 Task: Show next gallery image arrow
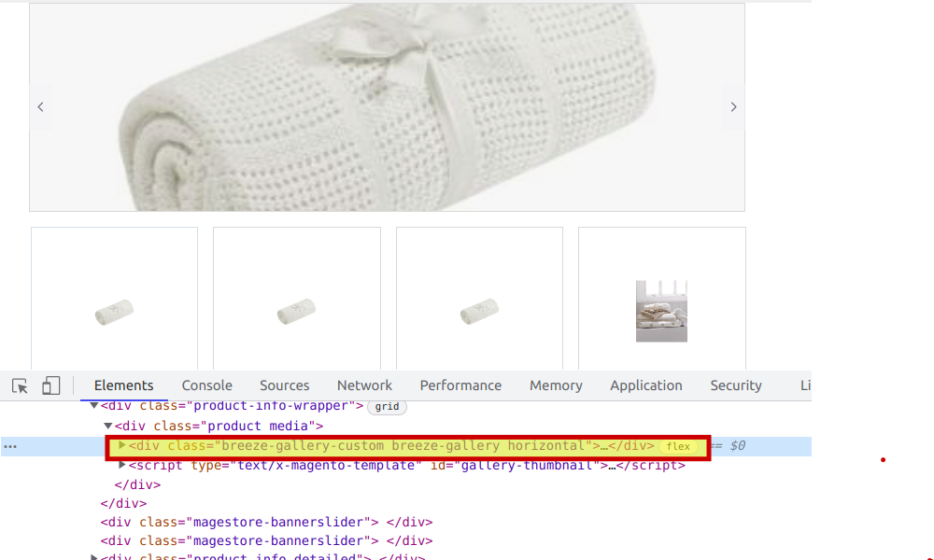pos(733,107)
